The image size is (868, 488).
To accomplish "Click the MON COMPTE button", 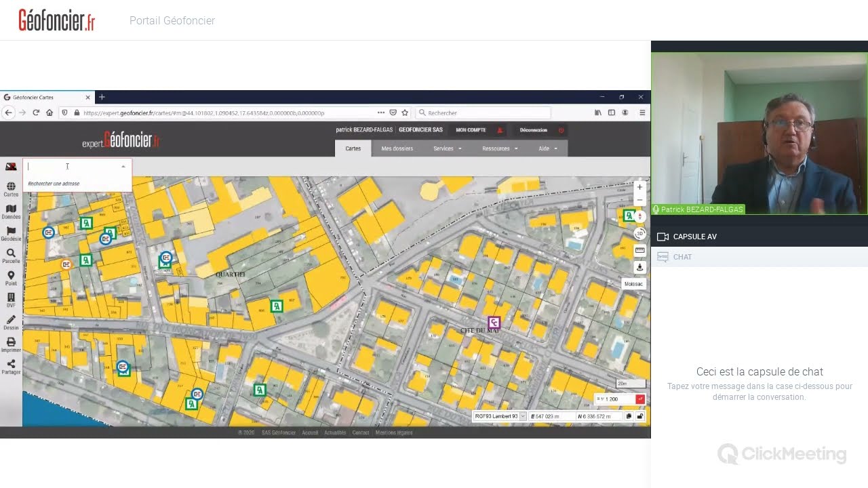I will coord(479,130).
